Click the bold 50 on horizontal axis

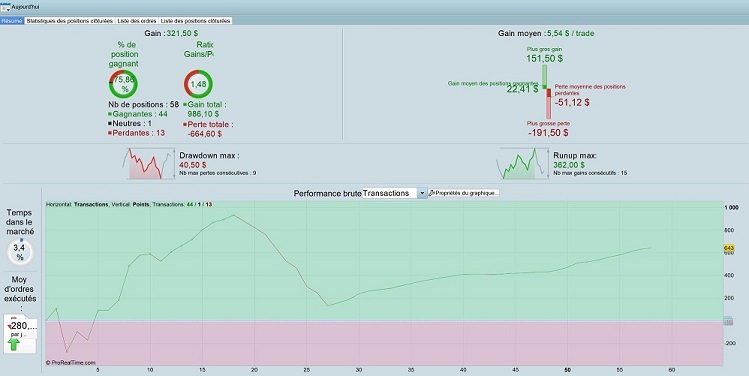pos(567,370)
